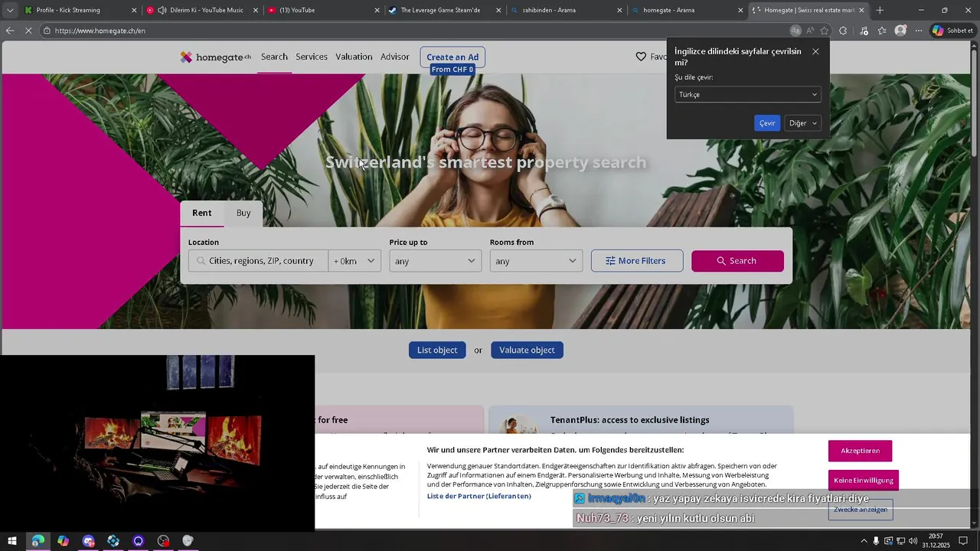Screen dimensions: 980x551
Task: Click the translate icon in address bar
Action: pos(795,31)
